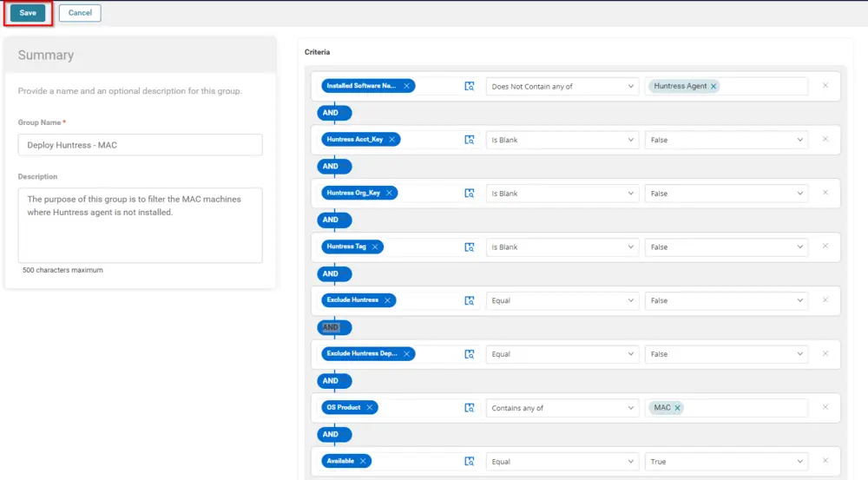Open field lookup for OS Product row

click(x=469, y=408)
